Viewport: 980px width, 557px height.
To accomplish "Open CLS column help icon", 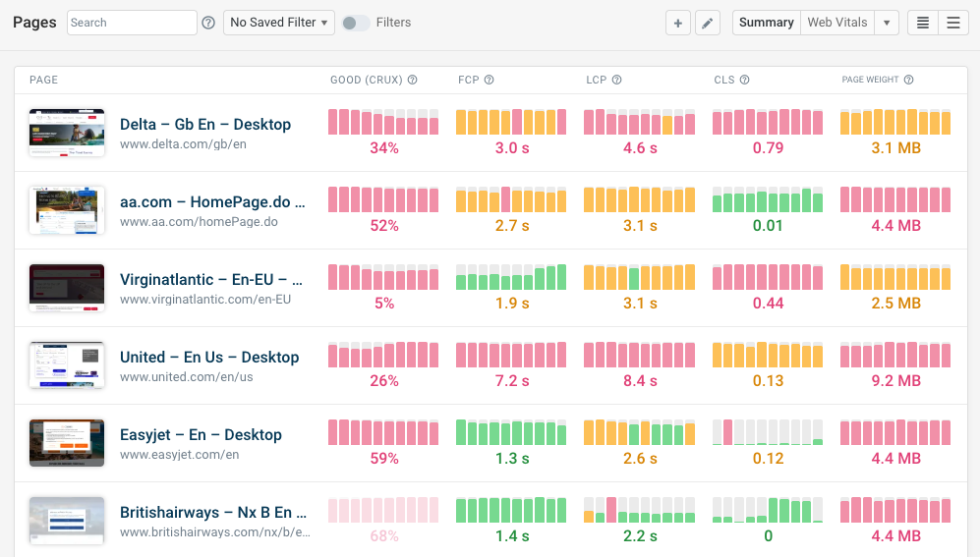I will (745, 80).
